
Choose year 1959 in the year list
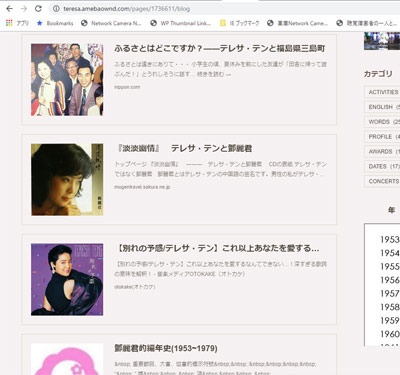coord(390,321)
